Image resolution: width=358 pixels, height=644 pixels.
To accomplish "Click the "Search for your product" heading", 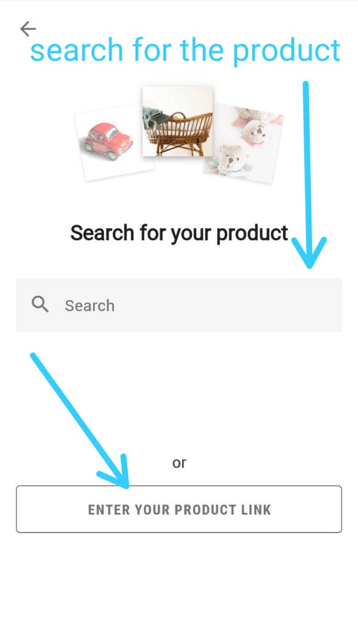I will coord(179,233).
